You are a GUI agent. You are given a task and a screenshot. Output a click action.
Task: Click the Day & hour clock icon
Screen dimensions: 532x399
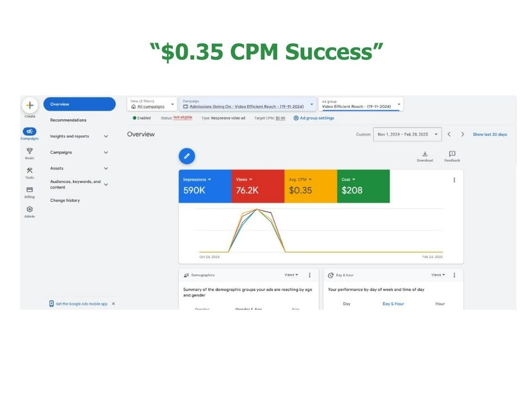330,275
